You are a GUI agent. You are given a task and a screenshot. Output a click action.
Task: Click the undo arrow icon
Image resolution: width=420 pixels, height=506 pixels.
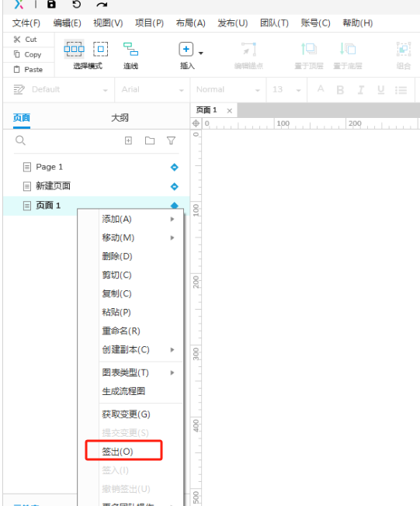77,4
